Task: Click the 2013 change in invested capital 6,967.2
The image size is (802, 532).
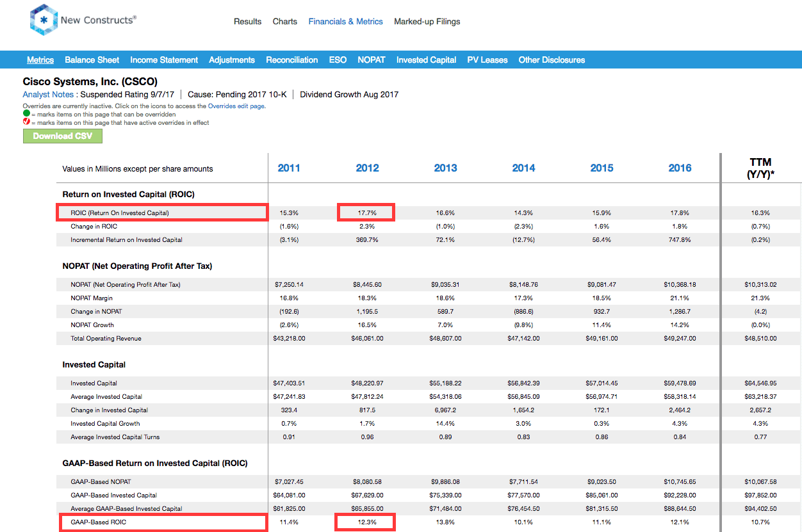Action: coord(445,410)
